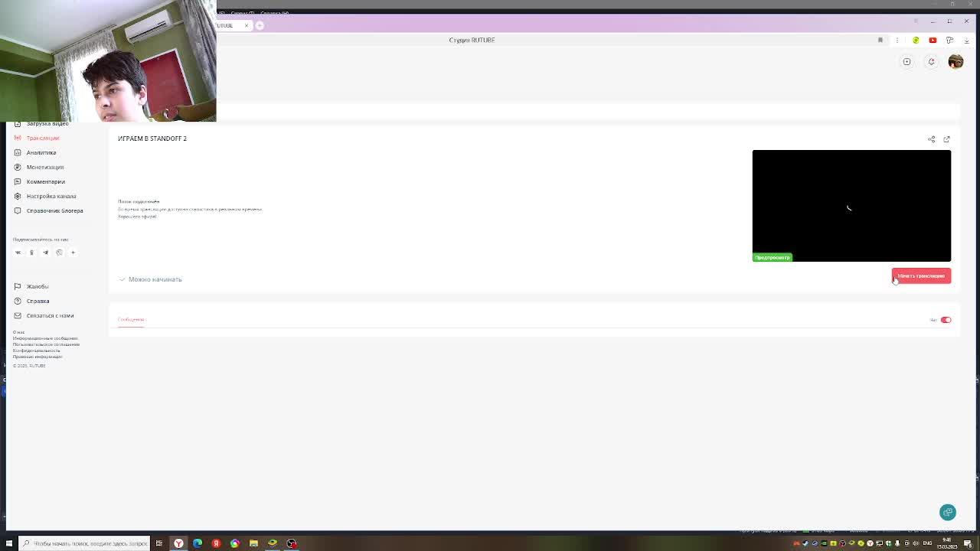Open 'Пользовательское соглашение' footer link
This screenshot has width=980, height=551.
point(46,344)
